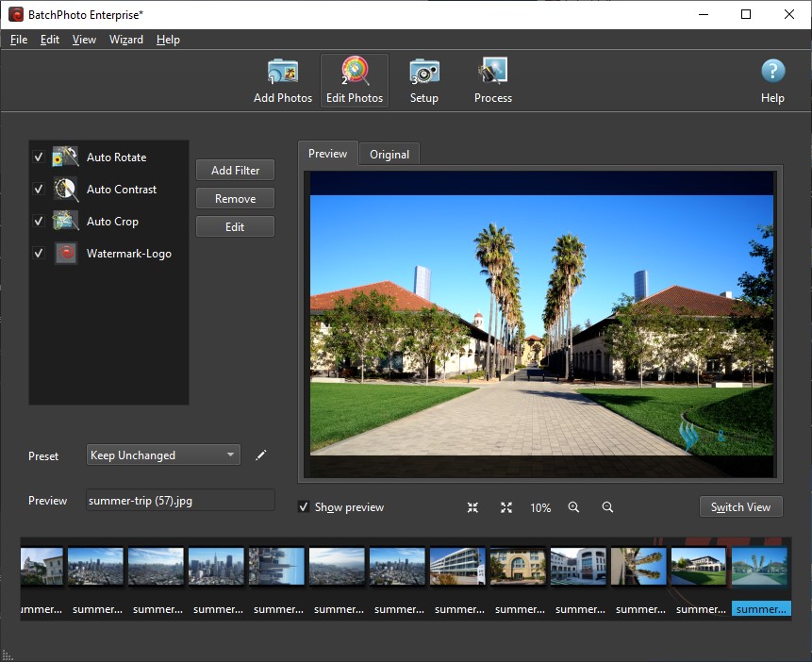Click the fit-to-window inward arrows icon
This screenshot has width=812, height=662.
472,507
